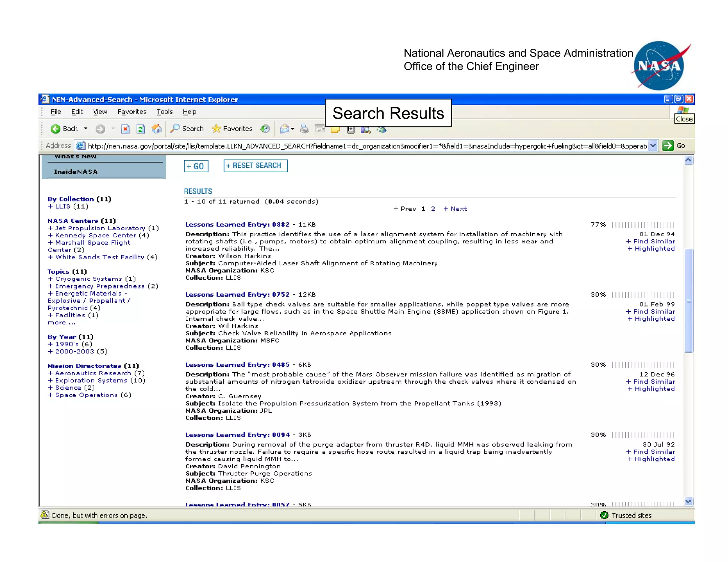Click the Internet Explorer title bar icon
The image size is (728, 562).
(44, 99)
